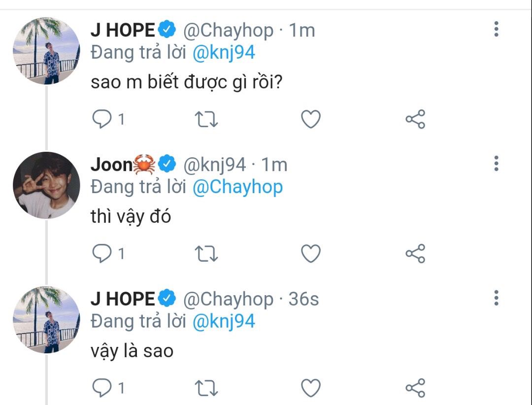The height and width of the screenshot is (405, 532).
Task: Open @knj94 mention link in first tweet
Action: tap(224, 53)
